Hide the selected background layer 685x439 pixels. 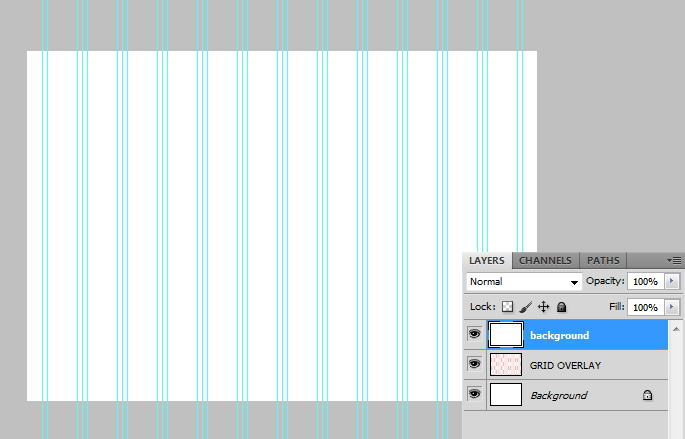[x=474, y=334]
